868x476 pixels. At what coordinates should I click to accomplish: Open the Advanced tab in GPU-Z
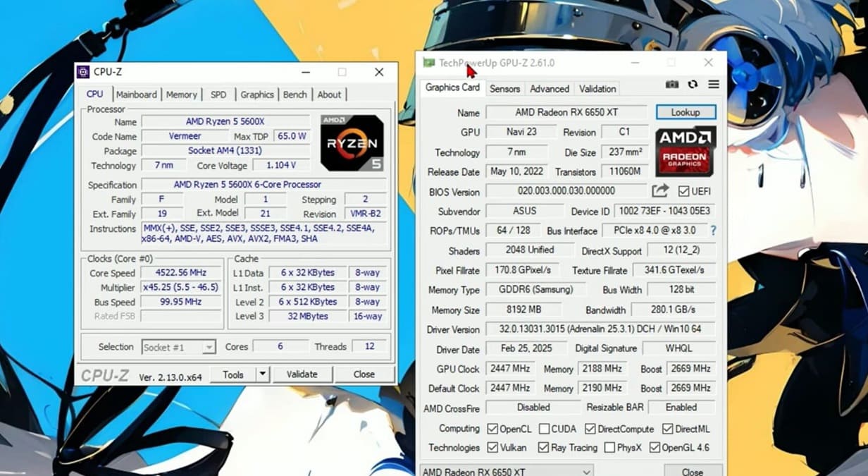point(550,89)
